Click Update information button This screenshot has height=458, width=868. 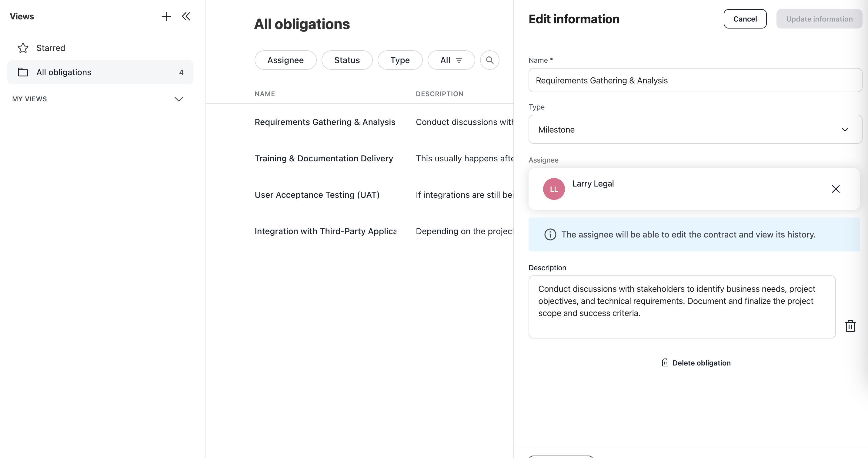(x=819, y=19)
